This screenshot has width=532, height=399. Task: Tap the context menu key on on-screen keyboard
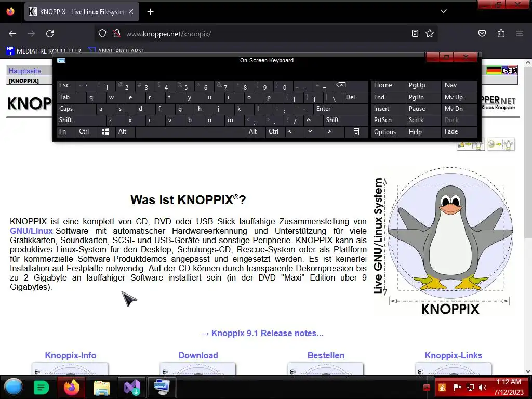click(356, 131)
